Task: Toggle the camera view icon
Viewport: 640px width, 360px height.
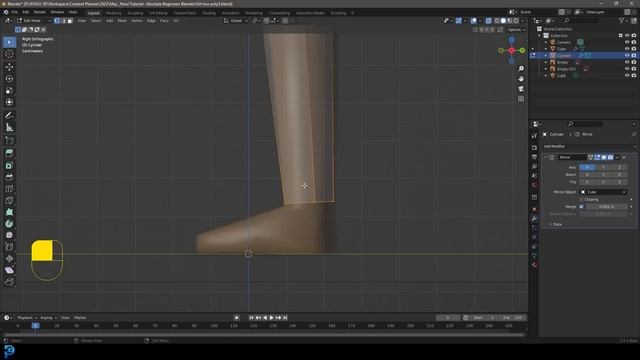Action: pyautogui.click(x=521, y=89)
